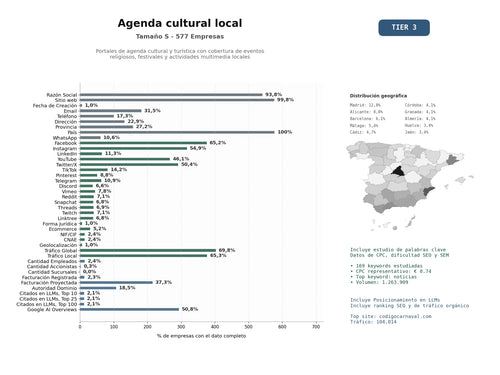The height and width of the screenshot is (375, 500).
Task: Click the 'Discord' row label
Action: 68,186
